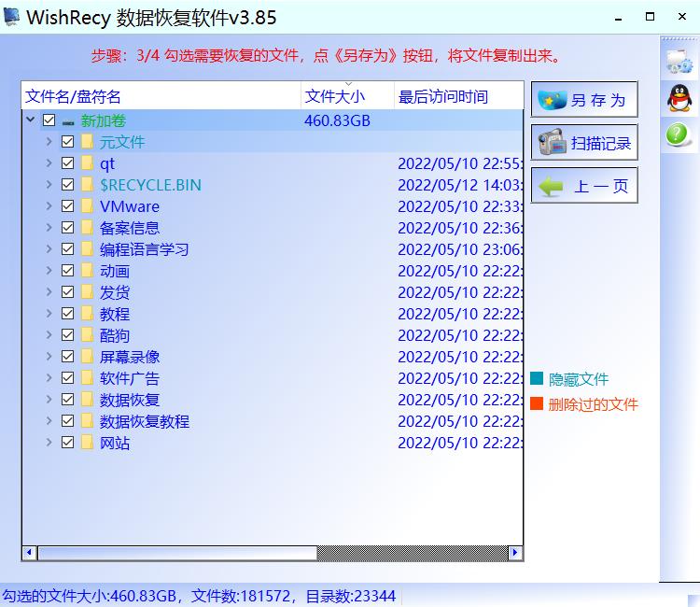Click the status bar 文件数:181572 text
Screen dimensions: 700x607
click(x=241, y=596)
